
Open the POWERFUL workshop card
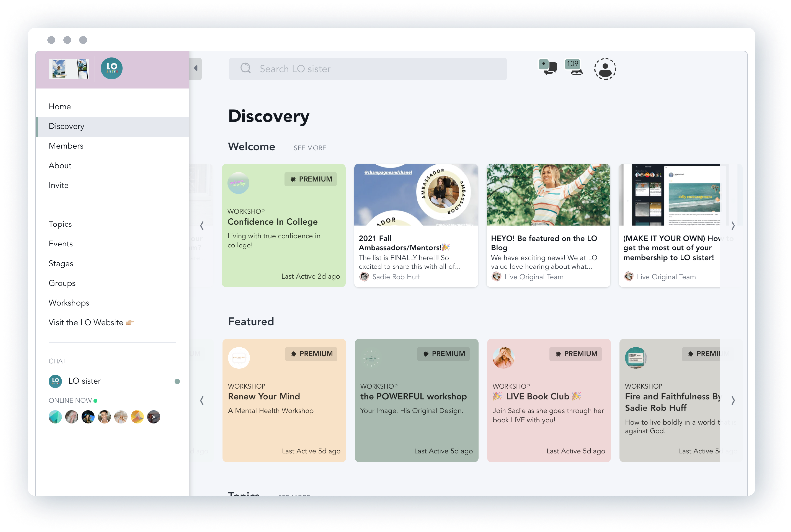click(417, 400)
